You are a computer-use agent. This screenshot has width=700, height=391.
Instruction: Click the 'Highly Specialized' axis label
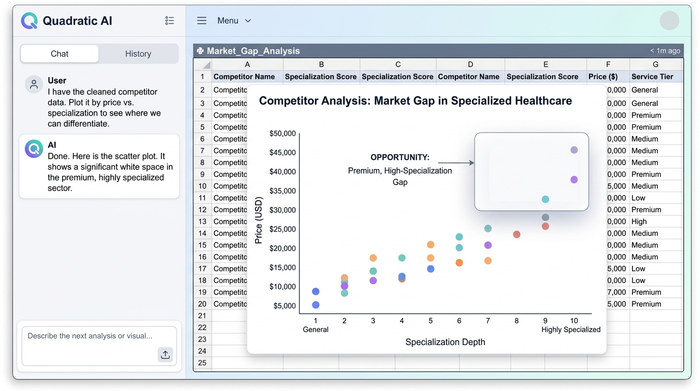[571, 330]
